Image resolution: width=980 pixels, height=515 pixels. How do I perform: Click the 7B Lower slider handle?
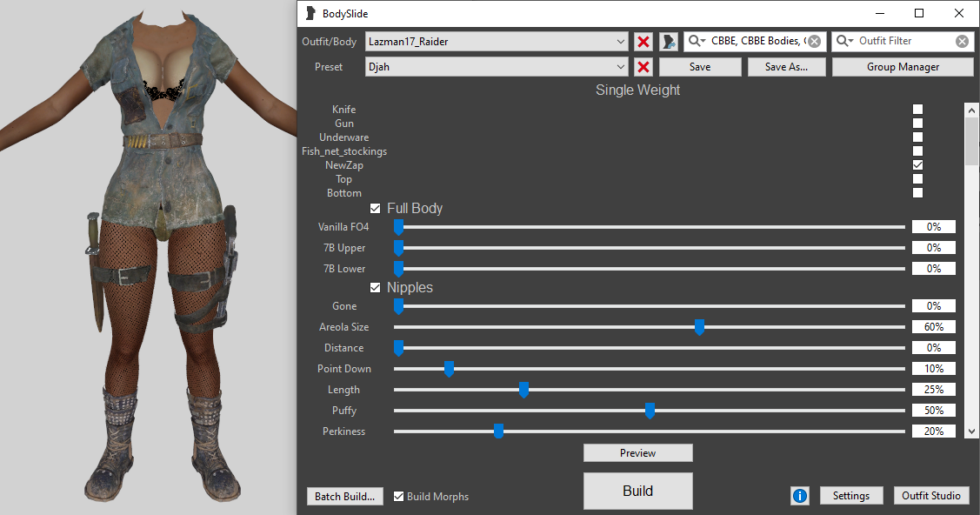tap(398, 269)
